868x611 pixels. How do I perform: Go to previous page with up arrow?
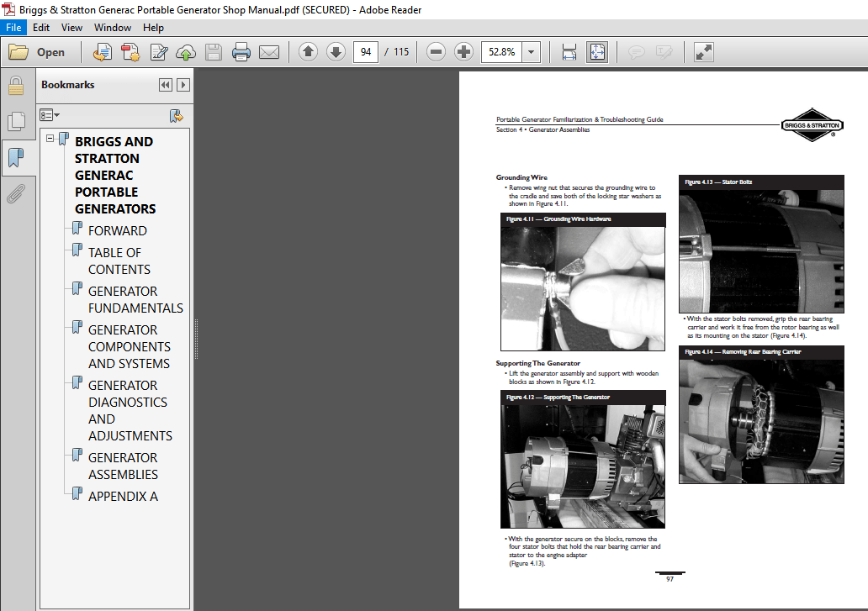coord(309,52)
